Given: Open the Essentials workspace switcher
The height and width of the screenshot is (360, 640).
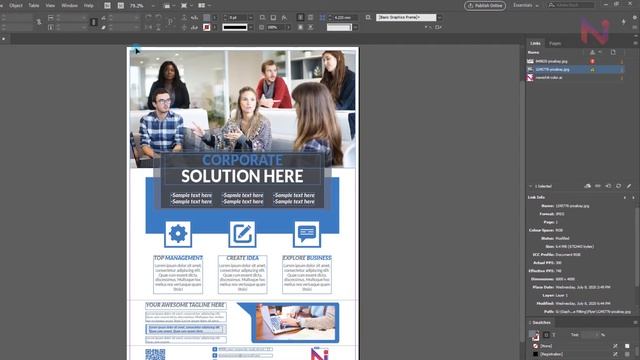Looking at the screenshot, I should point(526,6).
